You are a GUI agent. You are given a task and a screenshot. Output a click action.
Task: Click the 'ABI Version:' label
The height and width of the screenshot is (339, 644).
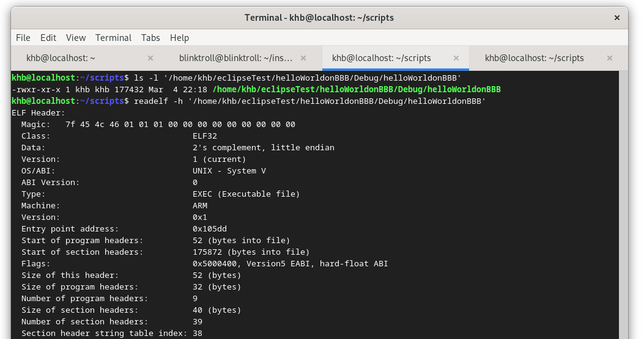tap(51, 182)
